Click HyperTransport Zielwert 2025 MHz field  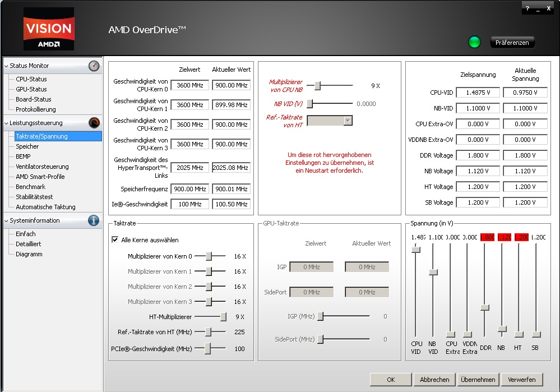[189, 168]
